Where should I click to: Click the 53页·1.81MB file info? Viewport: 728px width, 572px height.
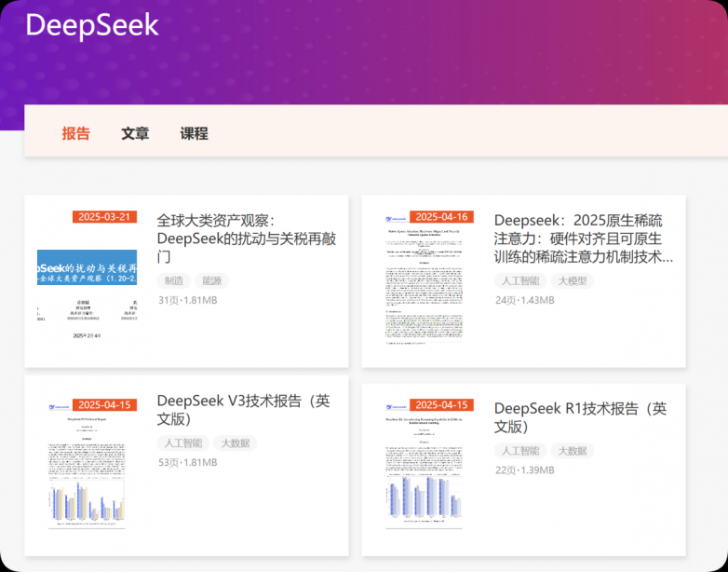coord(187,462)
